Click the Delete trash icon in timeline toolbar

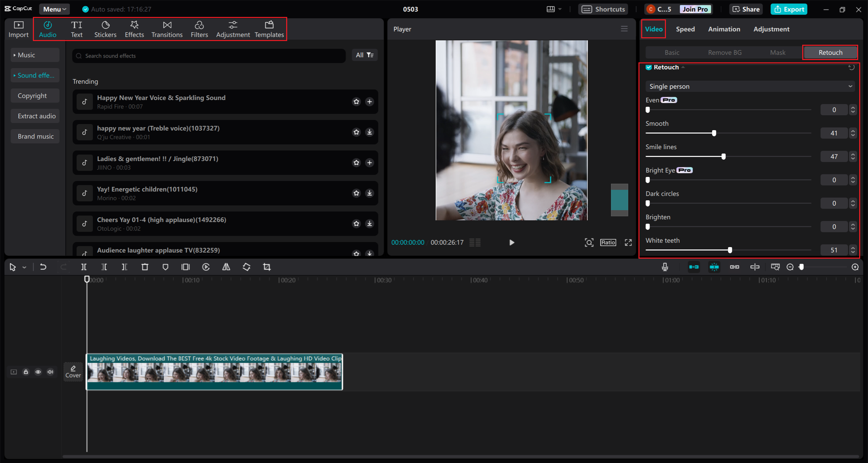point(145,267)
